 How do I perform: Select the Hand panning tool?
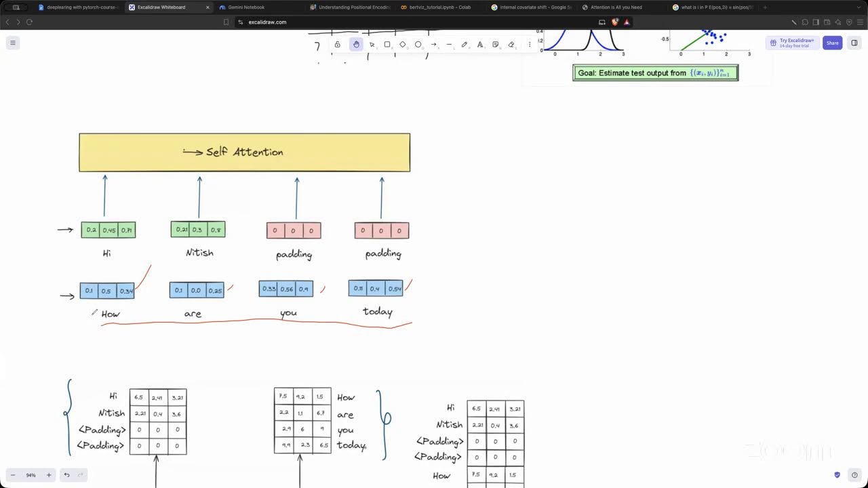pos(356,45)
